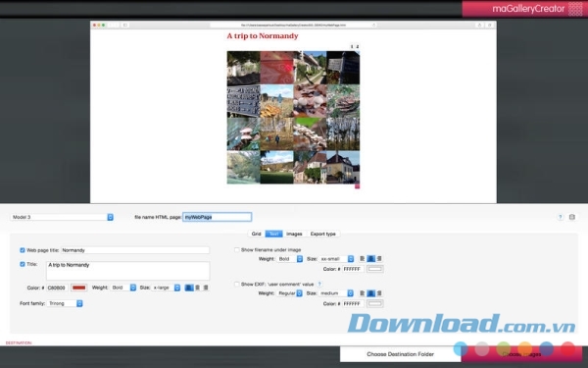Viewport: 588px width, 368px height.
Task: Click the Title text area
Action: [127, 271]
